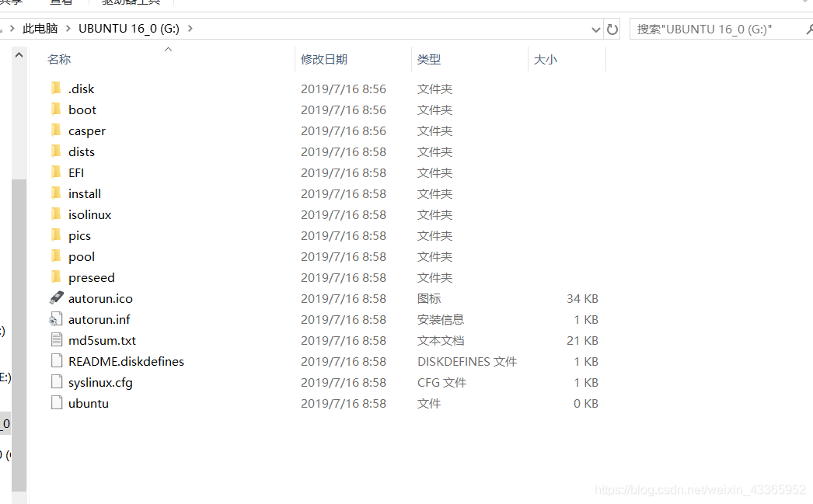Expand the chevron before 此电脑 in breadcrumb
Viewport: 813px width, 504px height.
[12, 29]
